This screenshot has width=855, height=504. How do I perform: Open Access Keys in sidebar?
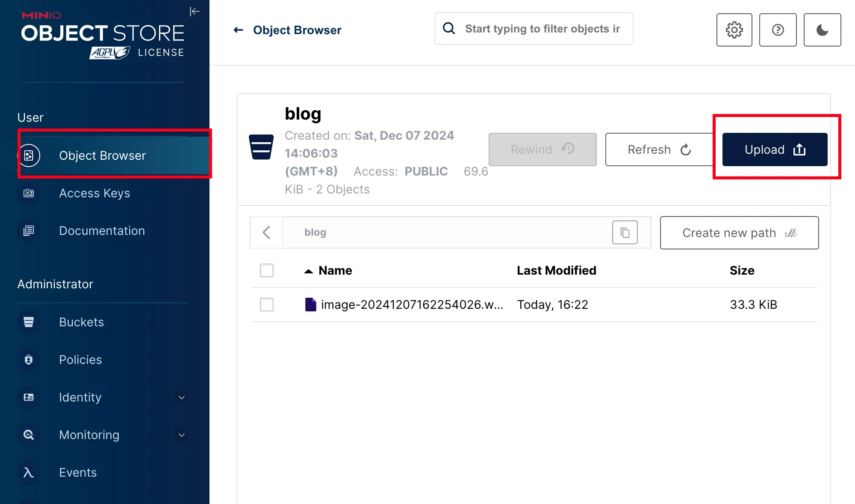pos(94,193)
